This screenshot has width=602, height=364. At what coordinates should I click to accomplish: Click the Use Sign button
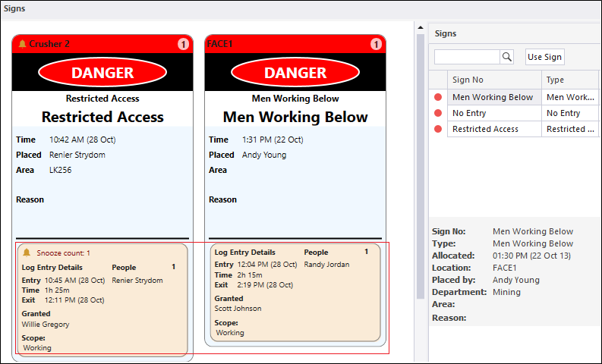click(544, 57)
